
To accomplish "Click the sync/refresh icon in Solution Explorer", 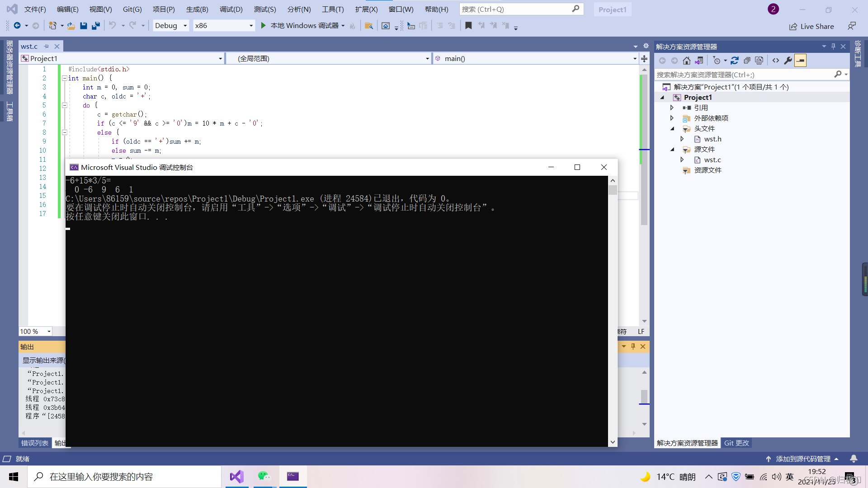I will [x=735, y=61].
